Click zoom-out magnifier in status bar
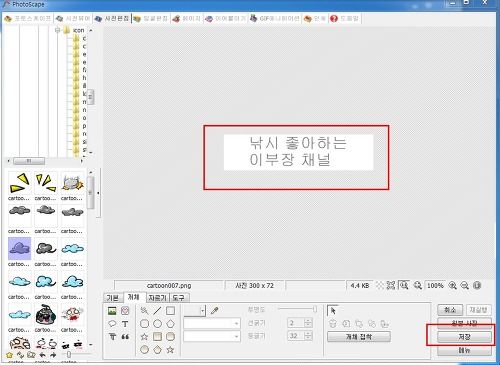 (x=465, y=286)
